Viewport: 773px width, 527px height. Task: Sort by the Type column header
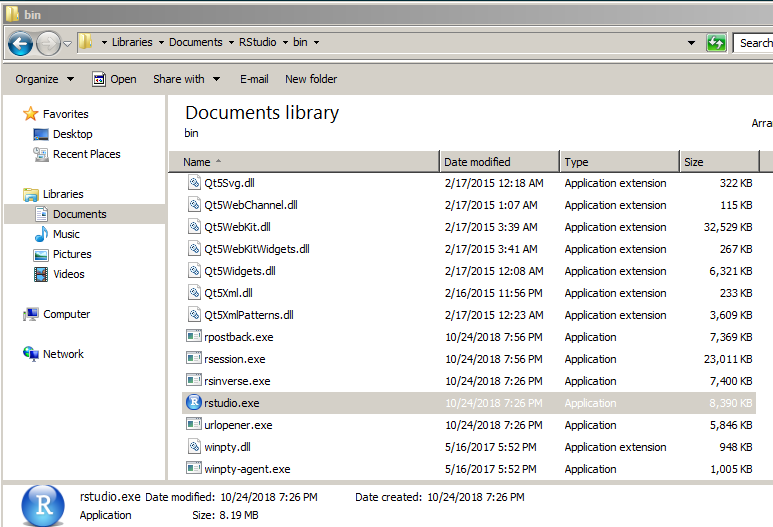click(619, 162)
